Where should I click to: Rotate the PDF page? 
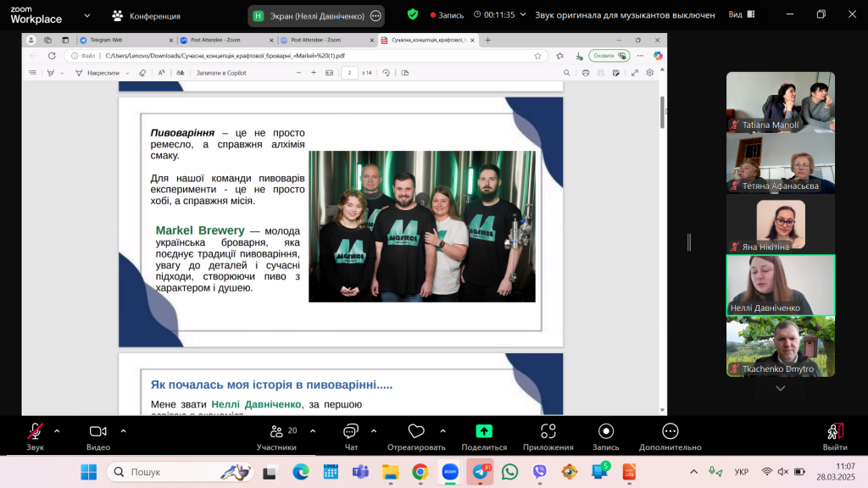pyautogui.click(x=386, y=73)
